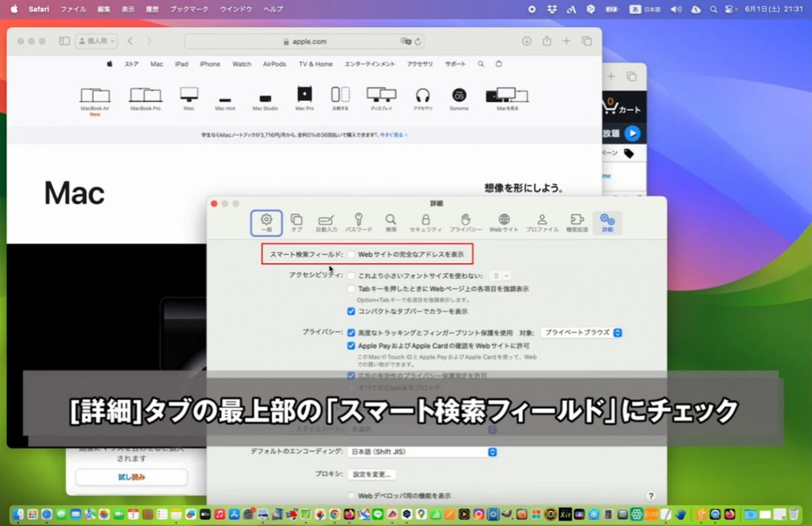Viewport: 812px width, 526px height.
Task: Open the 履歴 menu
Action: (152, 9)
